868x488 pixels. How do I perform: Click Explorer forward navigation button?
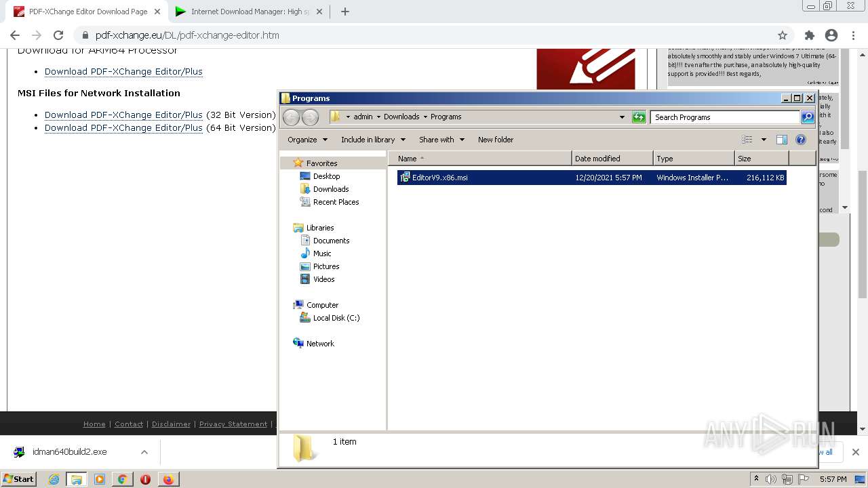(310, 117)
